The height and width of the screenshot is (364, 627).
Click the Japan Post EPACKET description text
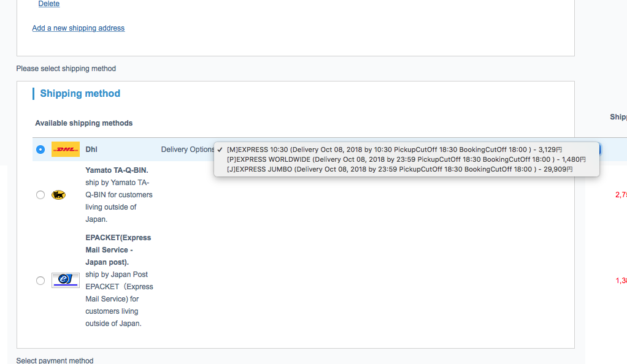(119, 299)
